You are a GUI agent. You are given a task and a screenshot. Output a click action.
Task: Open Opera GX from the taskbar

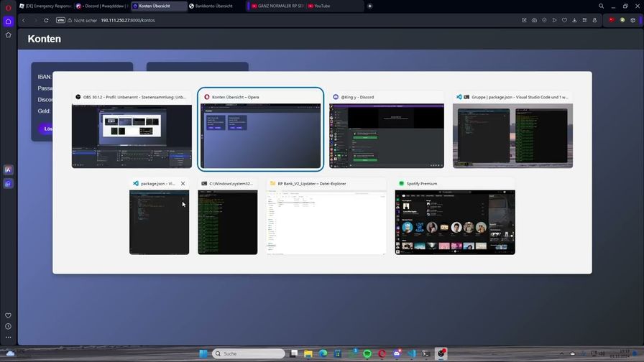pyautogui.click(x=382, y=353)
